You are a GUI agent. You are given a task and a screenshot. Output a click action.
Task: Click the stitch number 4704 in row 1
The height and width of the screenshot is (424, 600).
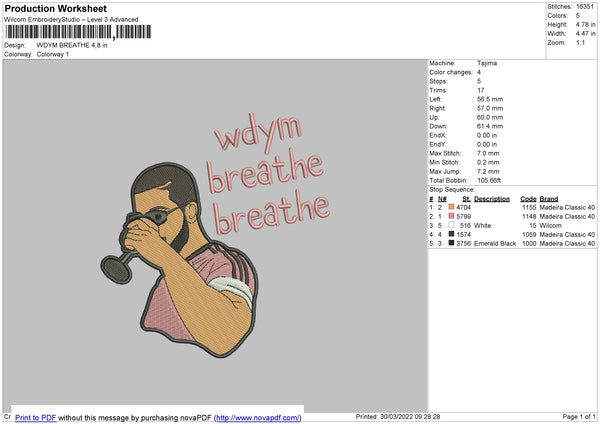463,207
